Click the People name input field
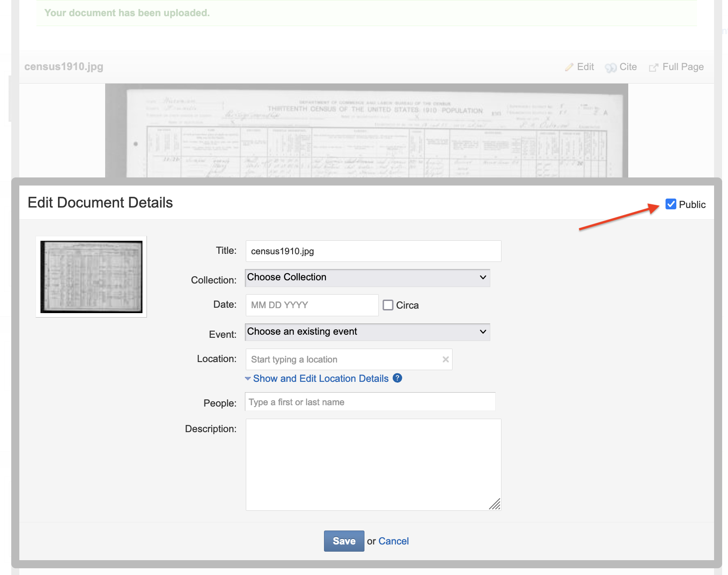The height and width of the screenshot is (575, 728). (x=370, y=402)
